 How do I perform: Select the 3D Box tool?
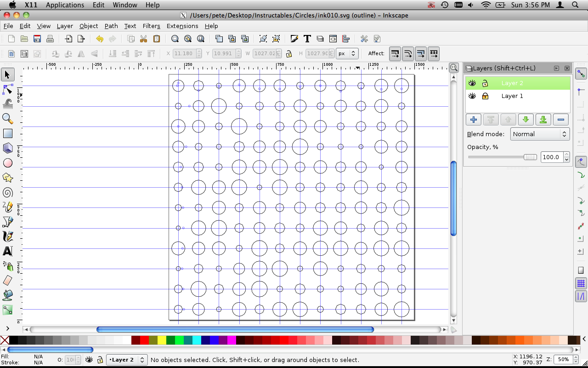(7, 148)
